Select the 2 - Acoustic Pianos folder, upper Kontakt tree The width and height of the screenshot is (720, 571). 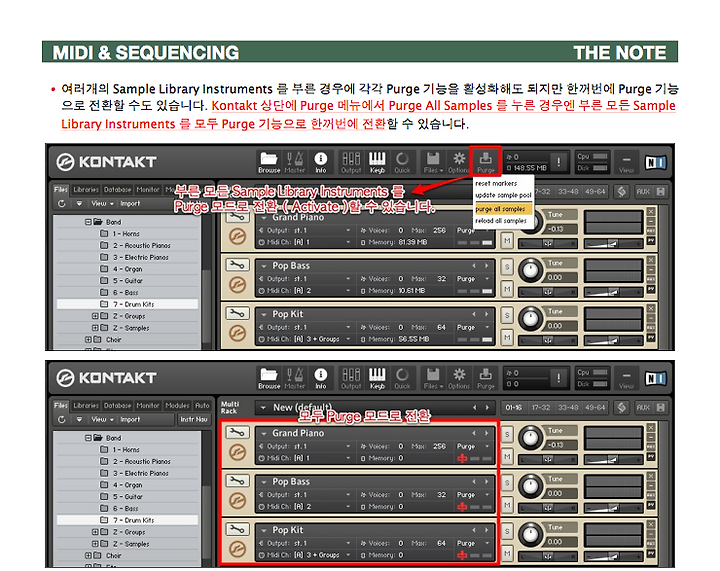[x=128, y=246]
